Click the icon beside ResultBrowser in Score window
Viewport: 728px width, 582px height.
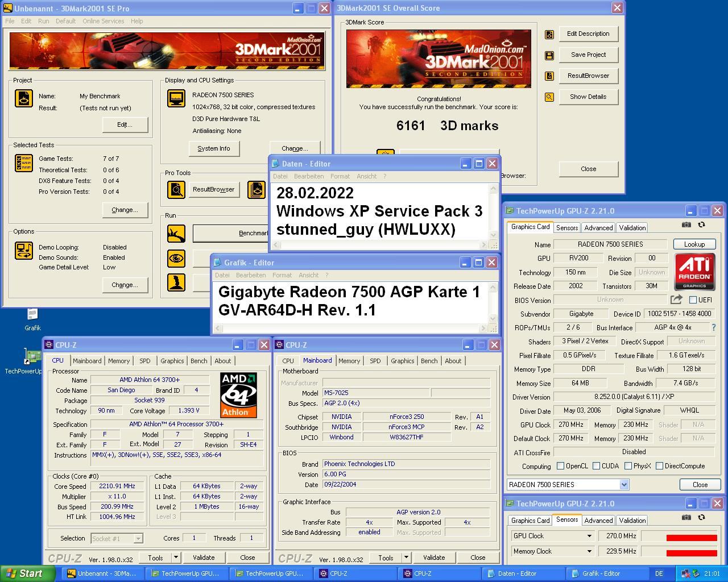coord(549,76)
